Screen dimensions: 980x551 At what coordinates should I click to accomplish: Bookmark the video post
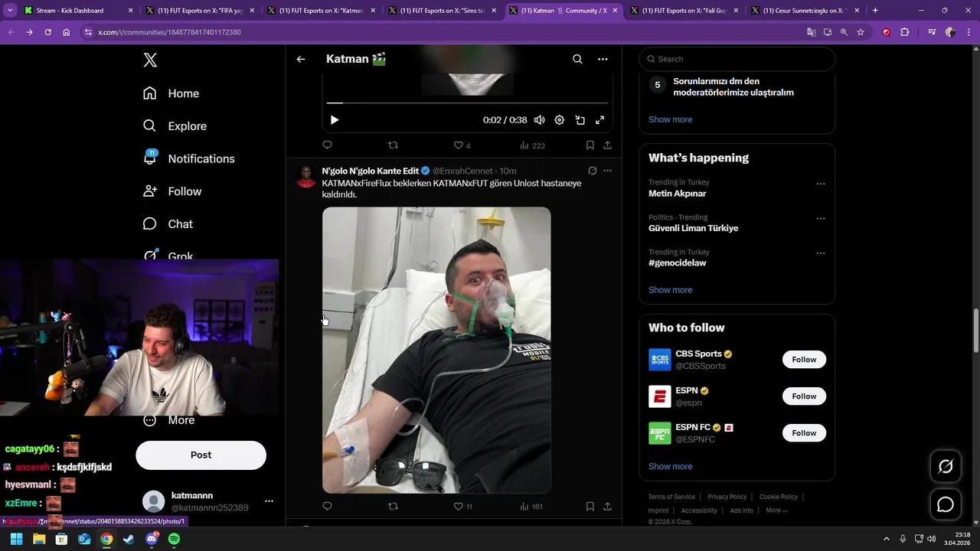(590, 145)
